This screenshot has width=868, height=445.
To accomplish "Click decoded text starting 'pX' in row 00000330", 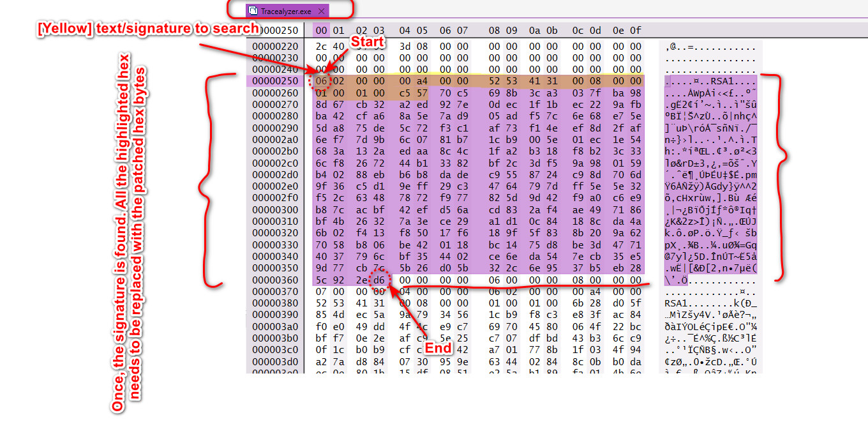I will [x=710, y=245].
